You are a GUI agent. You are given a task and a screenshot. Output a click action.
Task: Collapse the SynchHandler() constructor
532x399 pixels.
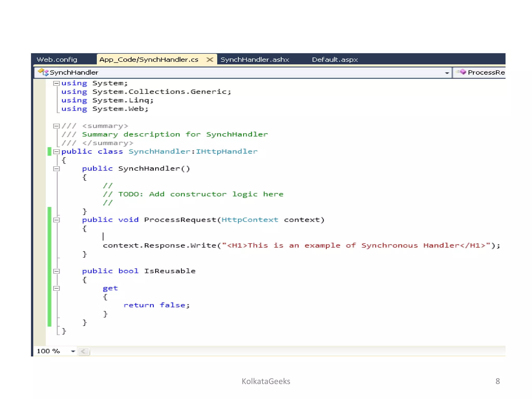point(56,169)
